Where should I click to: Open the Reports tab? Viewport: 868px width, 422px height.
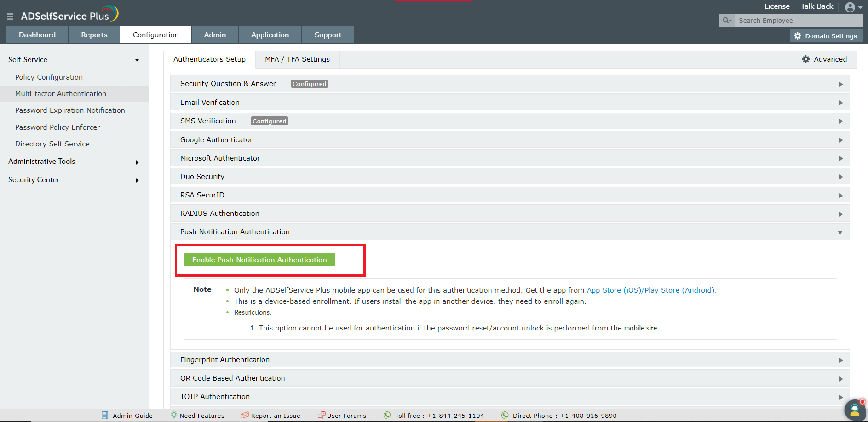click(x=94, y=35)
